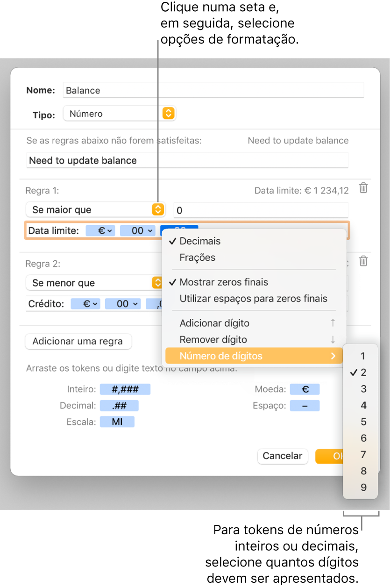390x588 pixels.
Task: Click the Inteiro #,### token
Action: [125, 389]
